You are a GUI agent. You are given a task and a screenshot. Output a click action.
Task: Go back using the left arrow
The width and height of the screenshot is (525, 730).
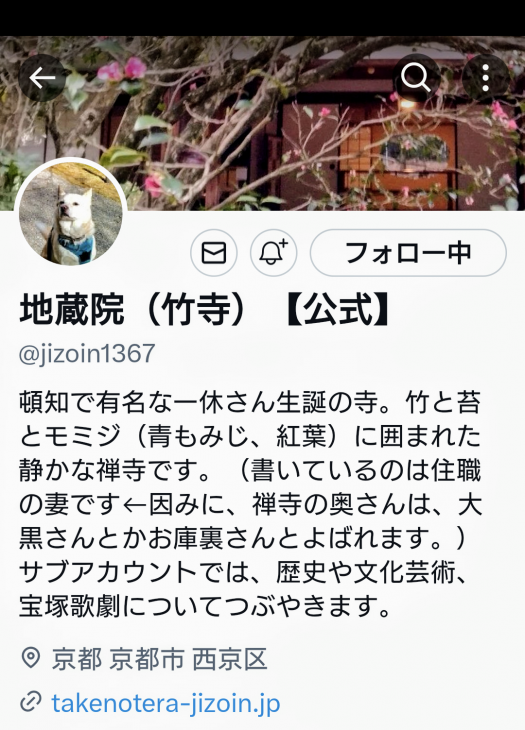[x=42, y=78]
